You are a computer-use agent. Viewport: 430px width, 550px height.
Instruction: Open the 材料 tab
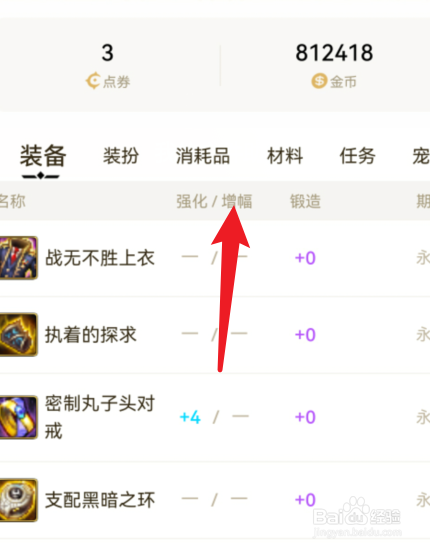click(285, 156)
